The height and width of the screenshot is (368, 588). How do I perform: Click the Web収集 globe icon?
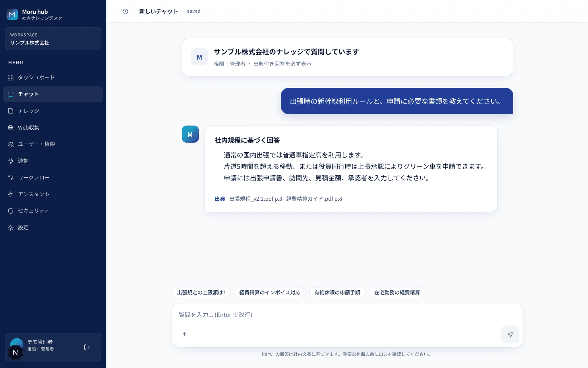click(x=11, y=128)
